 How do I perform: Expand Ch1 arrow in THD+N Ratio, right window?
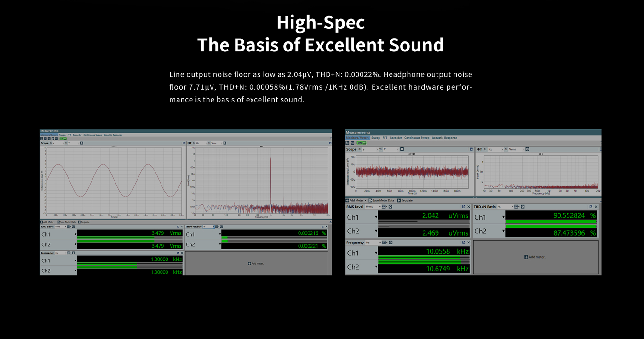pyautogui.click(x=503, y=217)
